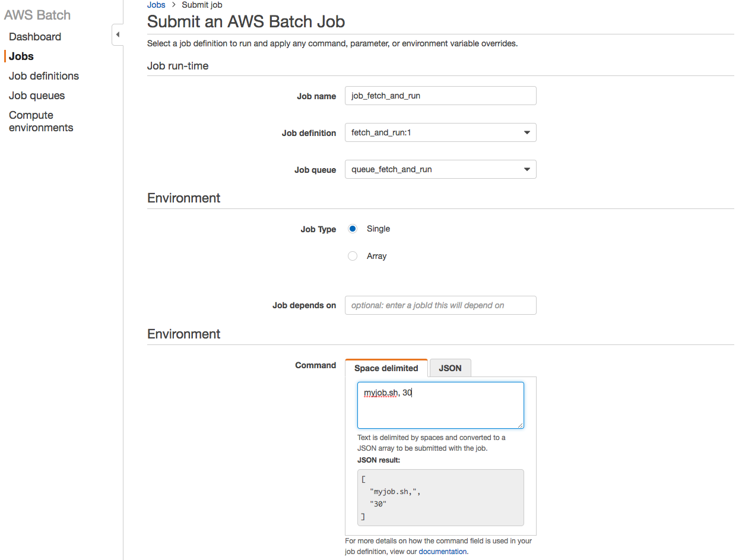Collapse the sidebar with the arrow handle
The width and height of the screenshot is (742, 560).
pos(118,35)
